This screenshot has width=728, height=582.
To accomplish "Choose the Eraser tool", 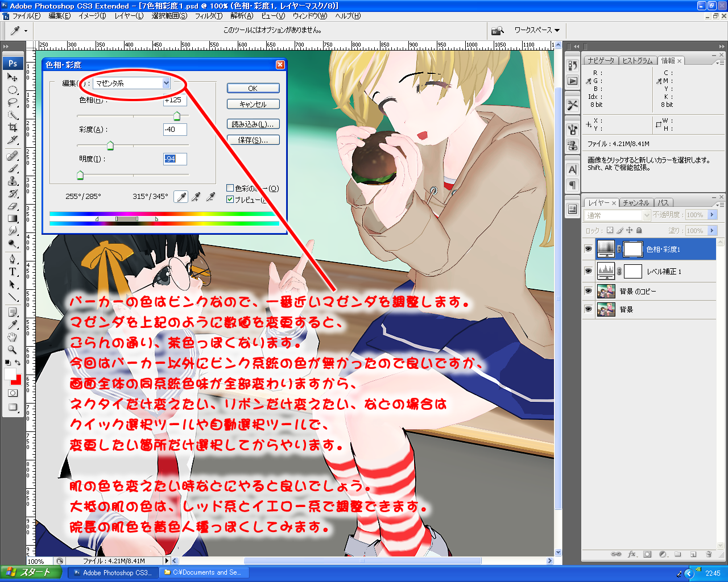I will tap(13, 206).
